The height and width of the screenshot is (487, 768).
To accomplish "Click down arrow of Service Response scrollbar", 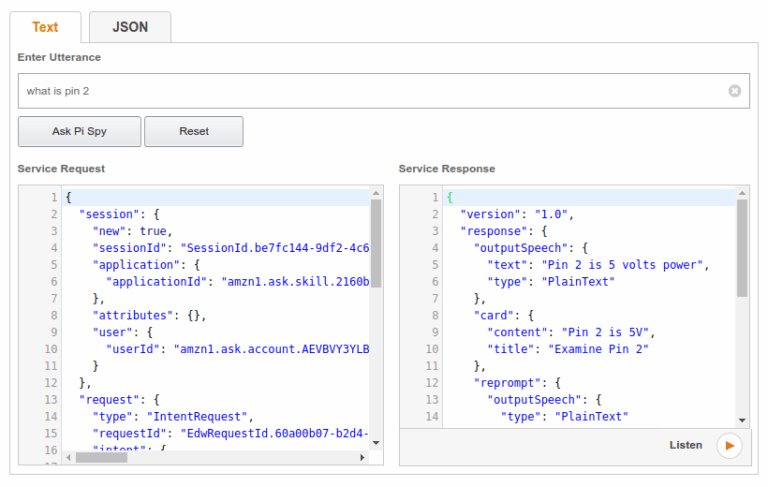I will click(742, 420).
